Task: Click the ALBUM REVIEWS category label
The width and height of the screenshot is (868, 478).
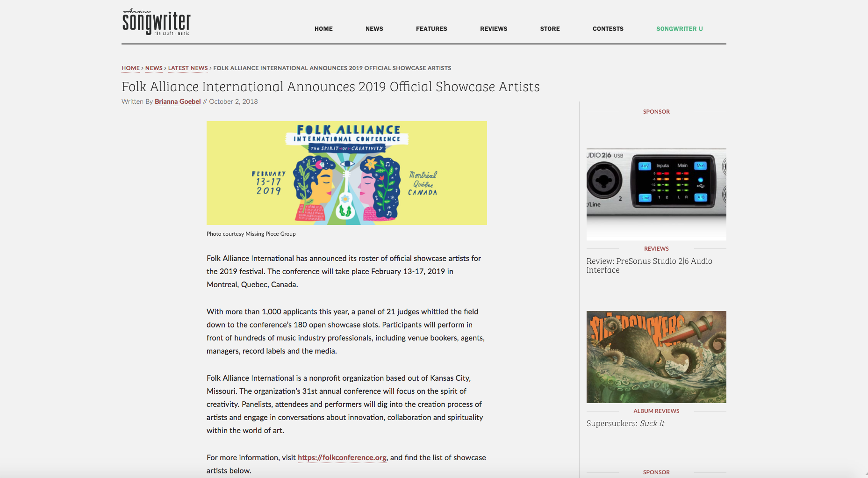Action: coord(656,411)
